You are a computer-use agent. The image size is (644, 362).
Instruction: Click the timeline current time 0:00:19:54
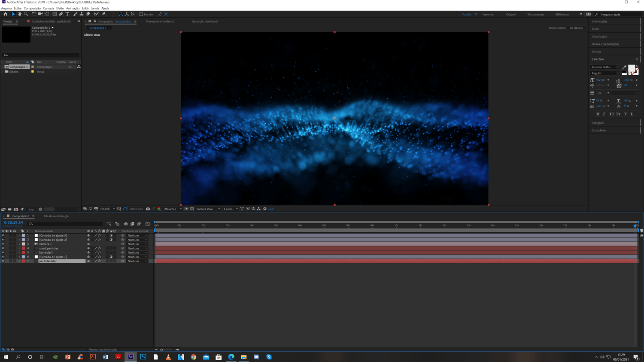click(13, 223)
